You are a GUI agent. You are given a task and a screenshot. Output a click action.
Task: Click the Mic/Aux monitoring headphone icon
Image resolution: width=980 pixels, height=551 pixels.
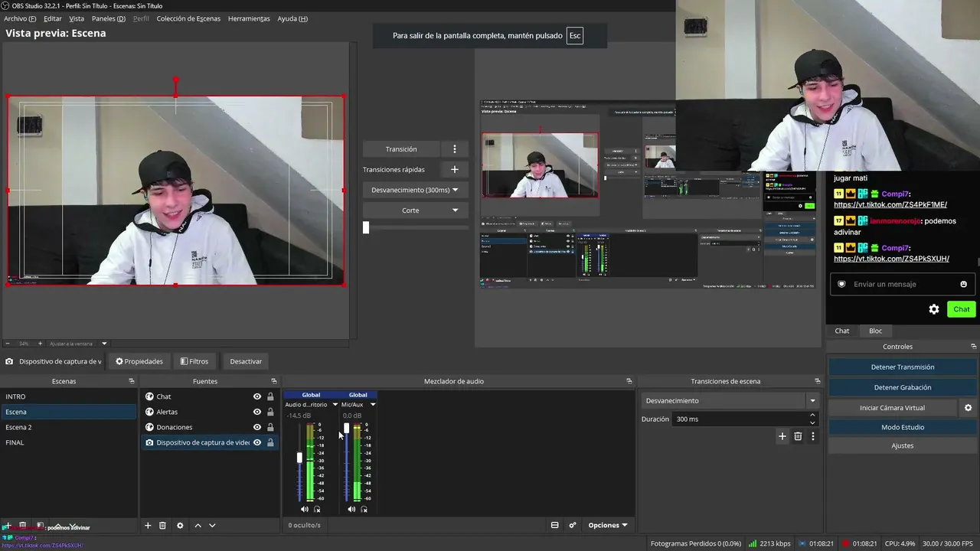(x=364, y=509)
